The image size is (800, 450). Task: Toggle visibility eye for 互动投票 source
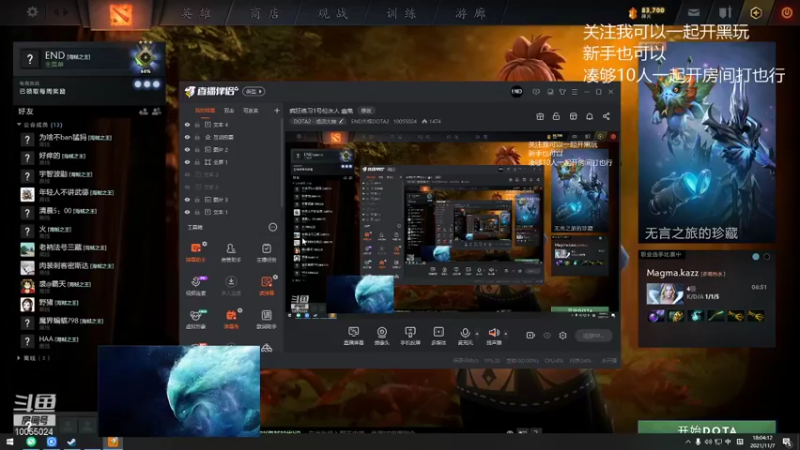tap(187, 137)
